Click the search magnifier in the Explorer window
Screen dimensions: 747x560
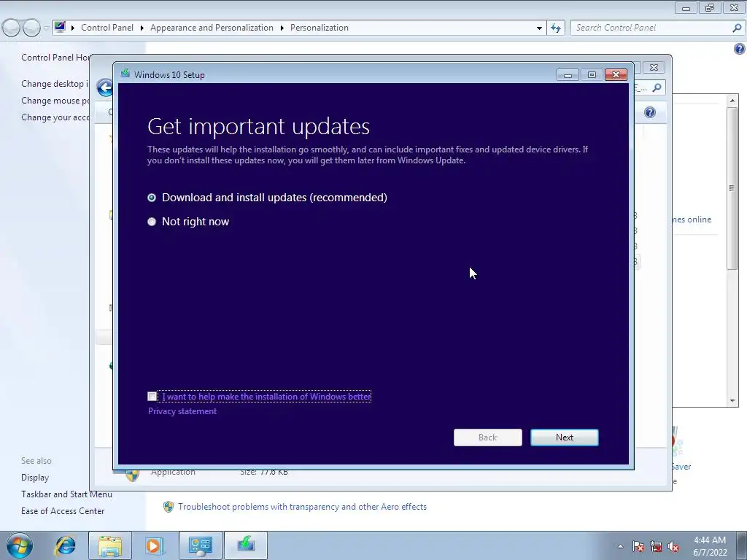tap(657, 87)
